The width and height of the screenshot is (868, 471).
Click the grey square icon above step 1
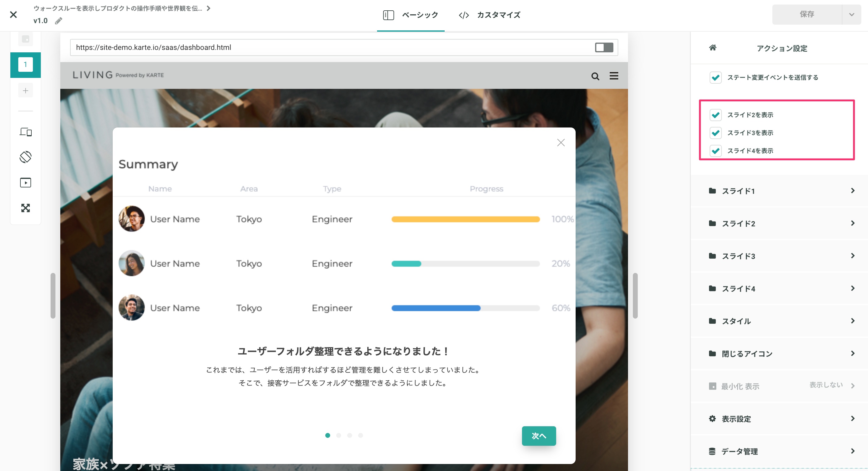tap(26, 39)
